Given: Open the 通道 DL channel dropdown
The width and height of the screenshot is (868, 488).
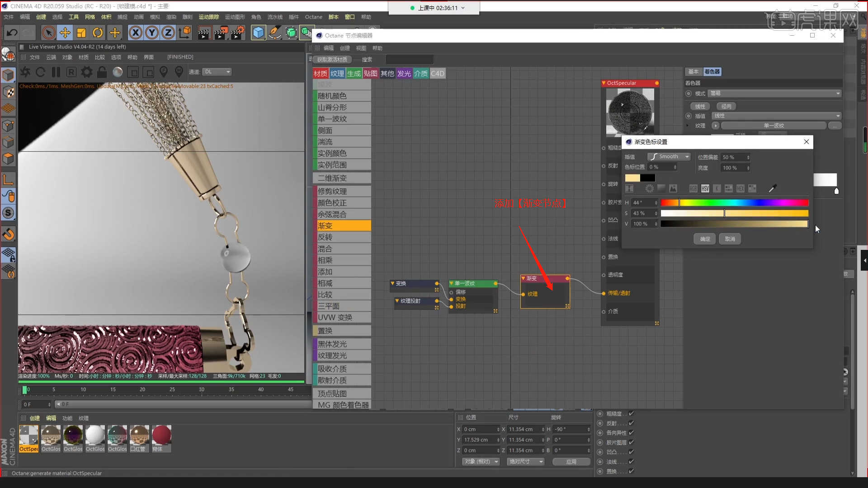Looking at the screenshot, I should click(217, 72).
